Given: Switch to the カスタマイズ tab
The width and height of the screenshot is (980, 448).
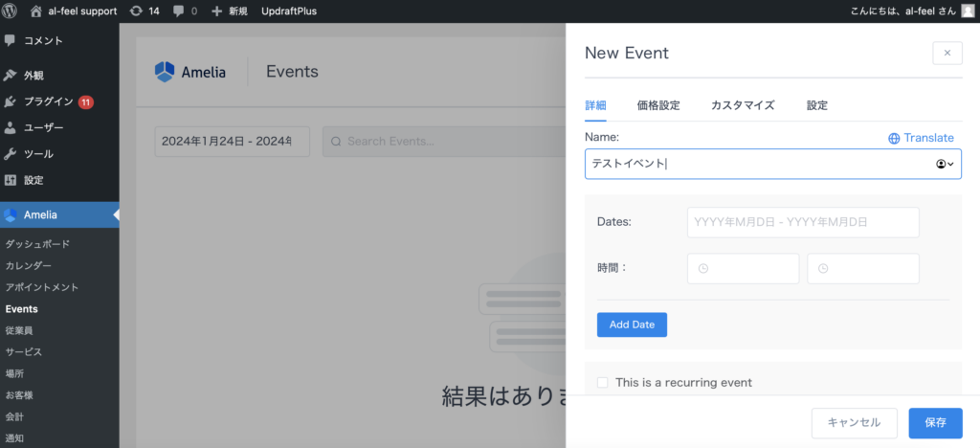Looking at the screenshot, I should 742,105.
